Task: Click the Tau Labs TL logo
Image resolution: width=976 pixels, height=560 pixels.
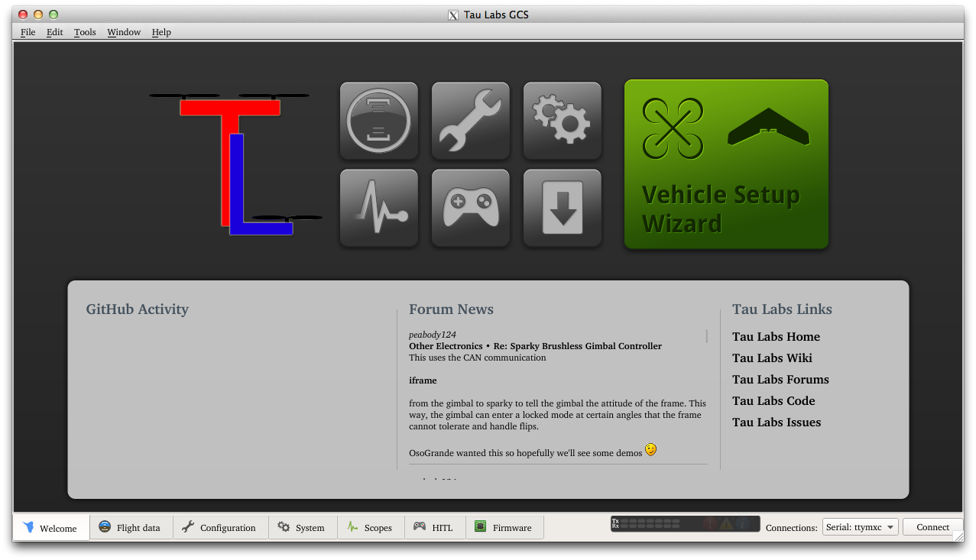Action: click(x=236, y=164)
